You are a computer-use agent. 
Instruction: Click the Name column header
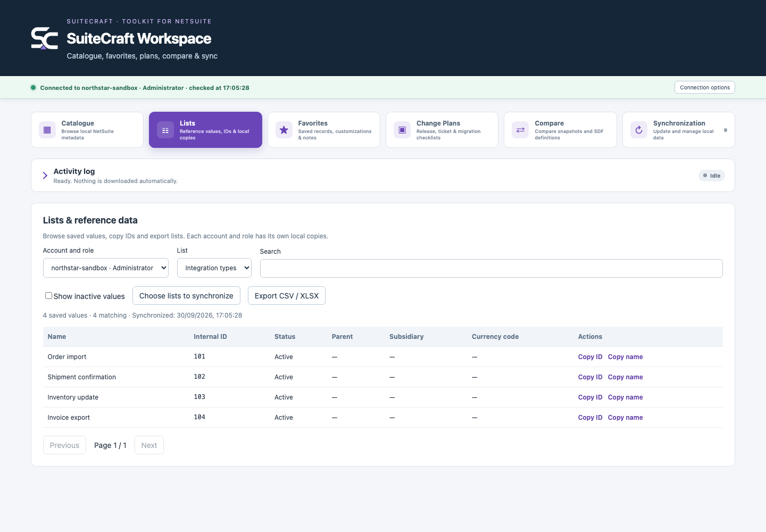(x=57, y=337)
